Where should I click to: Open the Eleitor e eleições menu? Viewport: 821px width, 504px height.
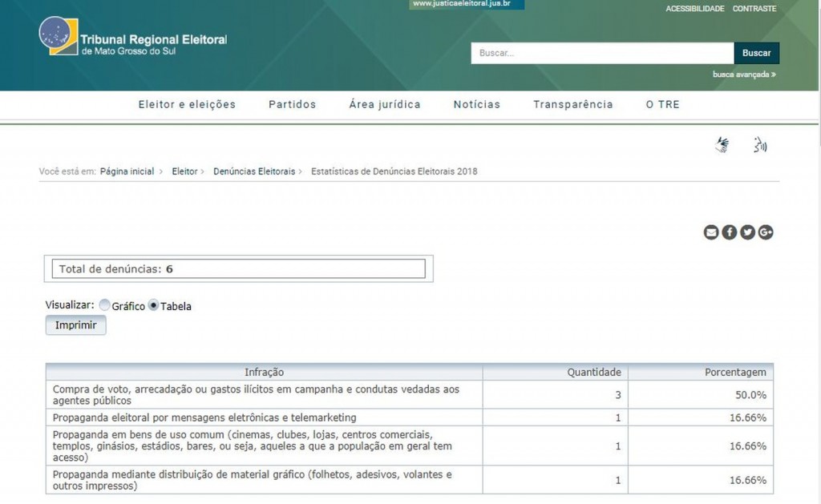pyautogui.click(x=187, y=104)
